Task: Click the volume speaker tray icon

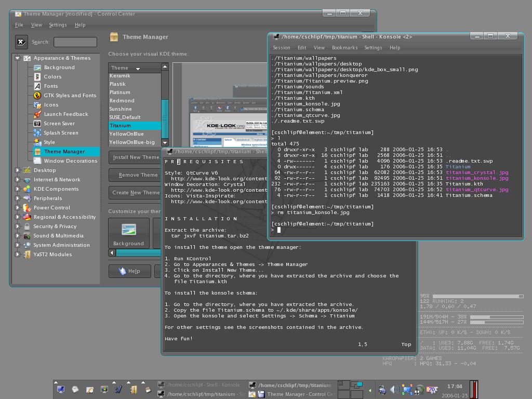Action: coord(395,390)
